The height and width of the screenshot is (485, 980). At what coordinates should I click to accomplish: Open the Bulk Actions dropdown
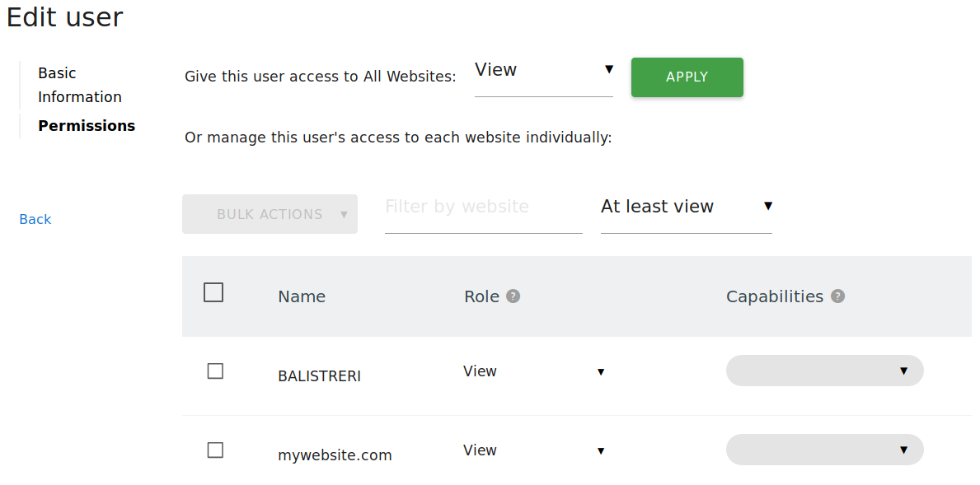[x=270, y=213]
